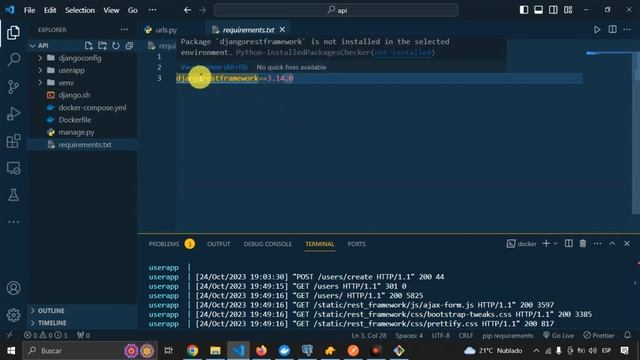Open the Search view in activity bar
Image resolution: width=640 pixels, height=360 pixels.
(13, 60)
